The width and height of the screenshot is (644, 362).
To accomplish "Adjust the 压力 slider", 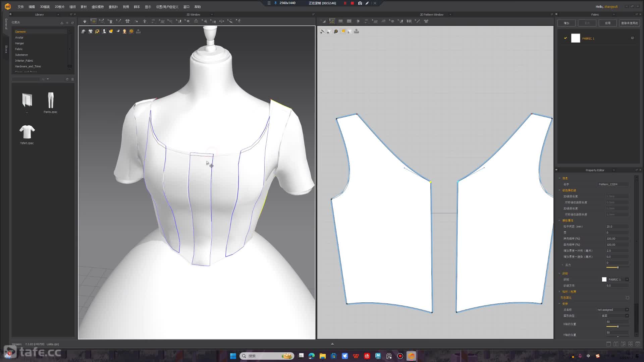I will pos(617,267).
